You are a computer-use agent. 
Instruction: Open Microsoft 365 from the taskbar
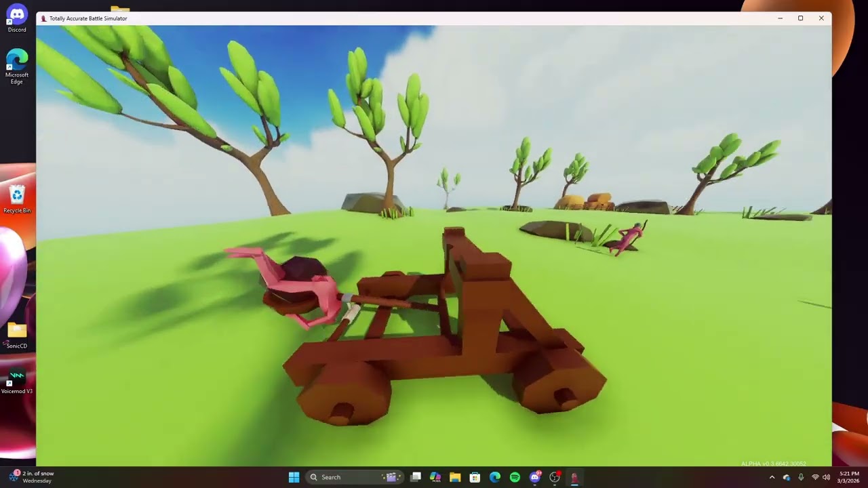435,477
